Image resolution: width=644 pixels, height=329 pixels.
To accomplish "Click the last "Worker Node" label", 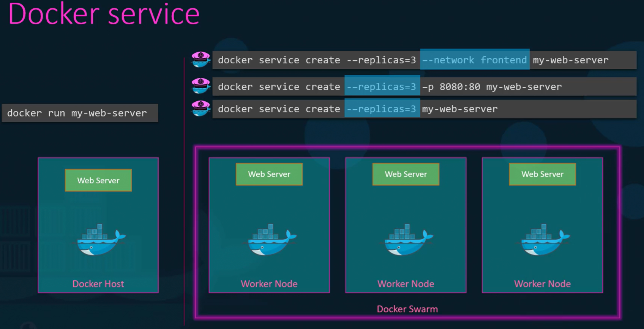I will tap(543, 284).
